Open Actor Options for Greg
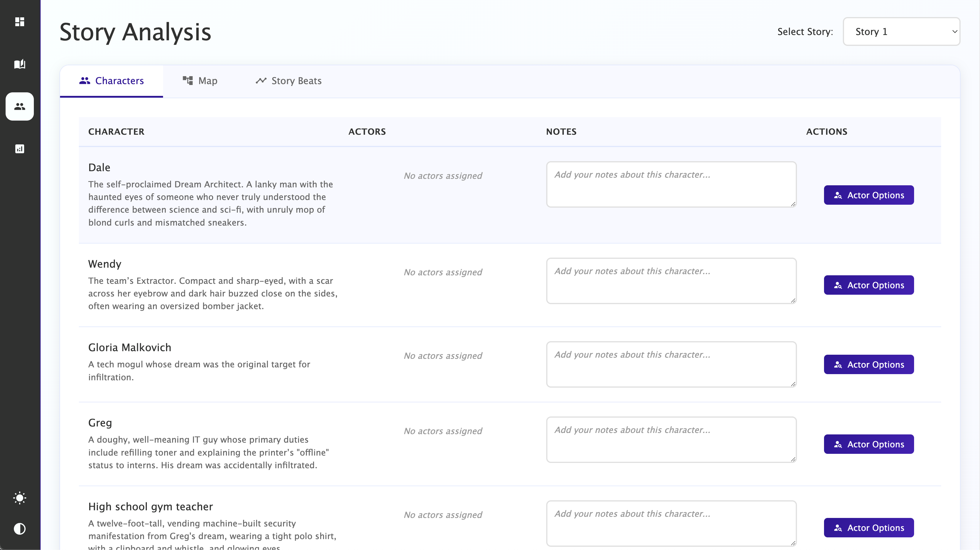Image resolution: width=980 pixels, height=550 pixels. click(868, 444)
